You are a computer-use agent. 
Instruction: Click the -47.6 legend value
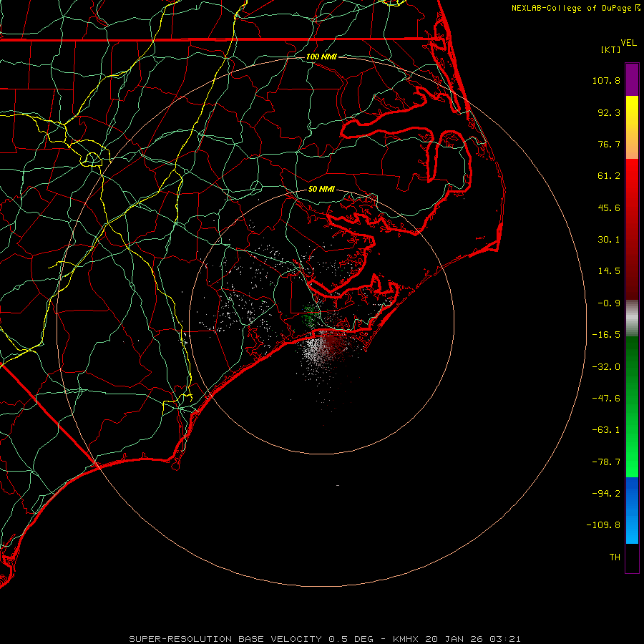pyautogui.click(x=606, y=399)
